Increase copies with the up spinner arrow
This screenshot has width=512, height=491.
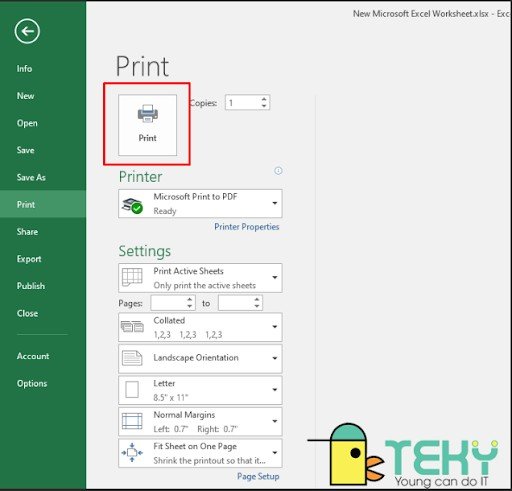pos(264,99)
